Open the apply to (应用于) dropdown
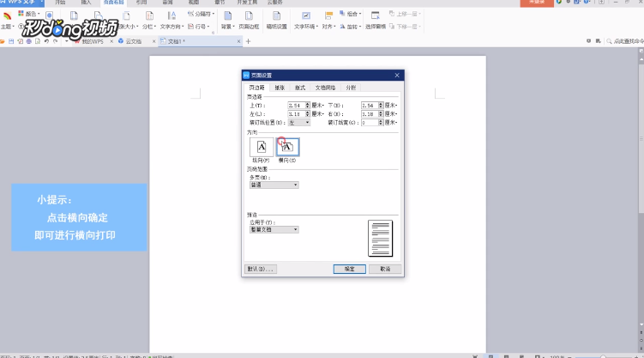The height and width of the screenshot is (358, 644). 274,229
